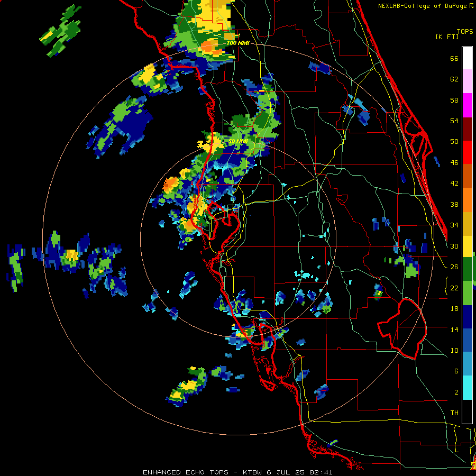Select the orange 38 kft legend swatch

[467, 200]
